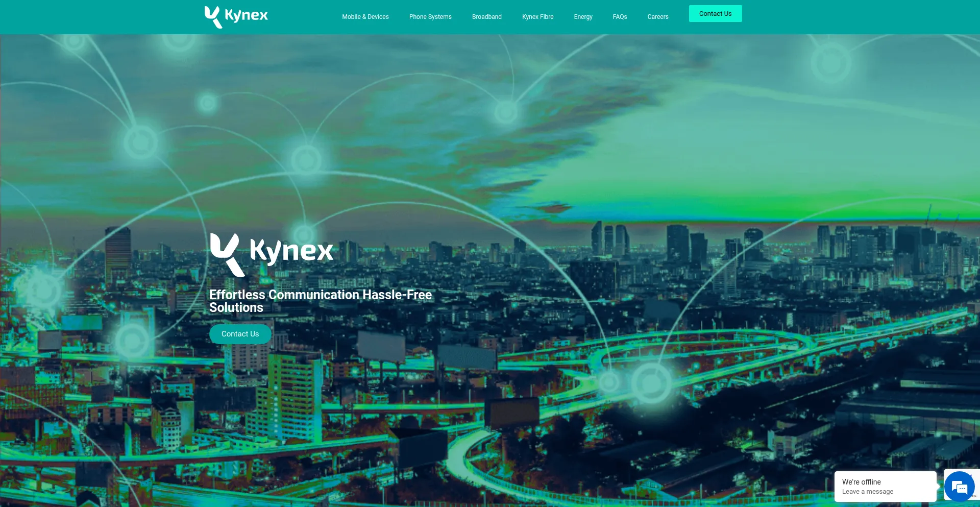This screenshot has width=980, height=507.
Task: Select the "Leave a message" chat text
Action: tap(868, 492)
